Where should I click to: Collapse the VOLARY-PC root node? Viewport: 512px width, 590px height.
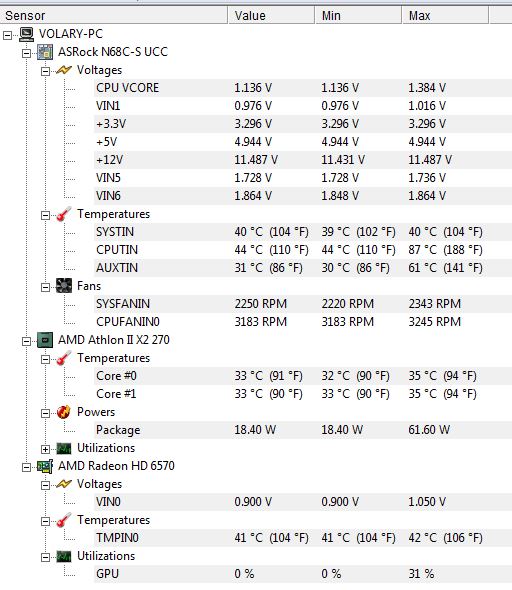click(7, 35)
